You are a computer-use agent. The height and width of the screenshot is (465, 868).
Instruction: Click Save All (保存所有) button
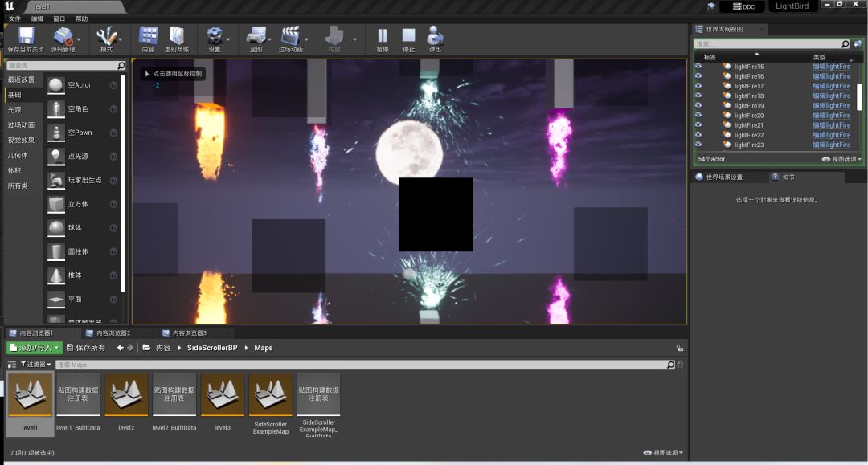[86, 348]
